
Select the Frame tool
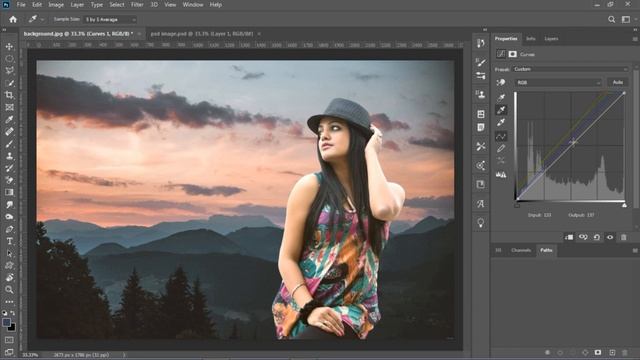[9, 107]
